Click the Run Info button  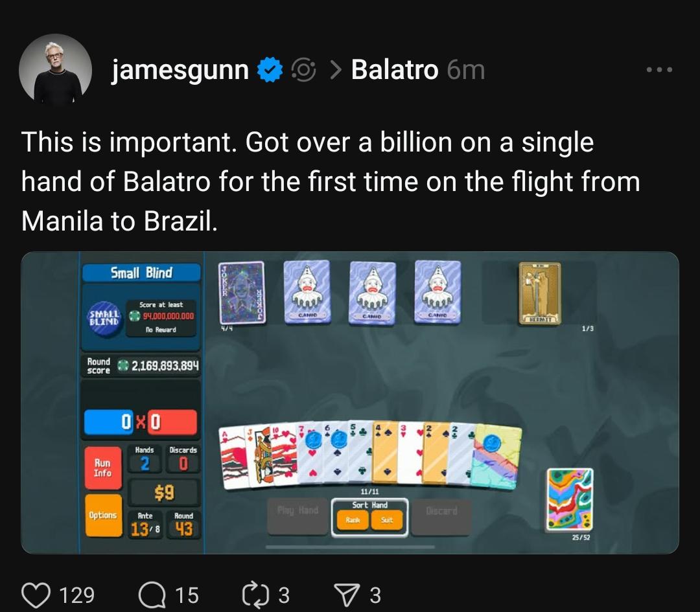102,468
